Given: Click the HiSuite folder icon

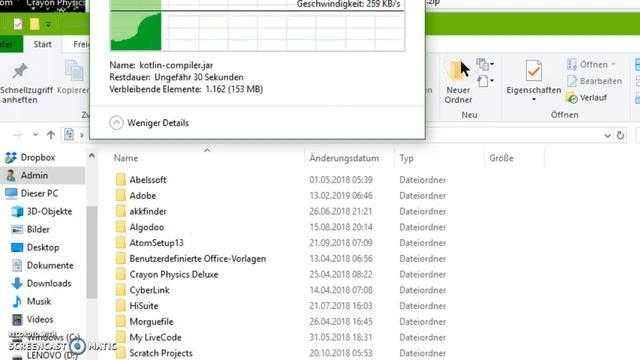Looking at the screenshot, I should point(120,306).
